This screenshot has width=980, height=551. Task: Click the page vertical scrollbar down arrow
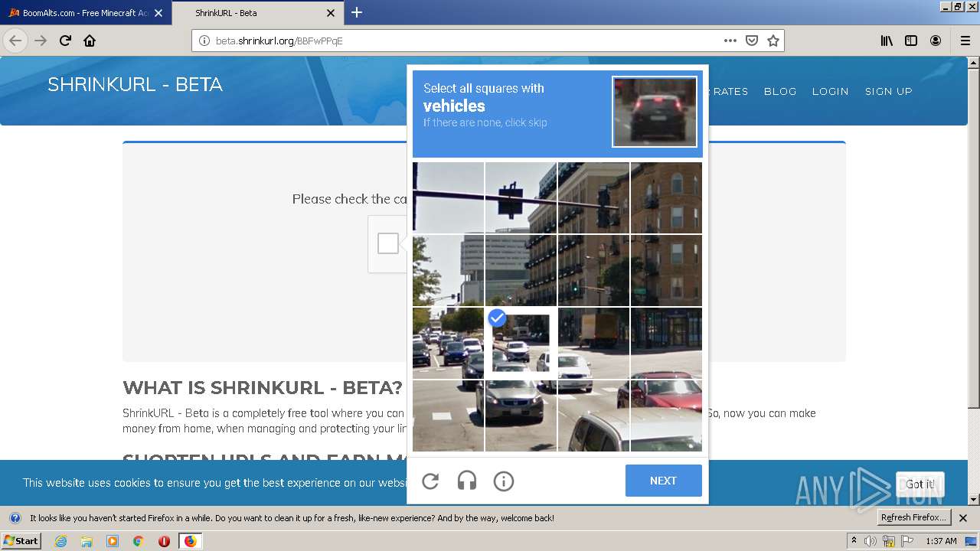pos(974,500)
